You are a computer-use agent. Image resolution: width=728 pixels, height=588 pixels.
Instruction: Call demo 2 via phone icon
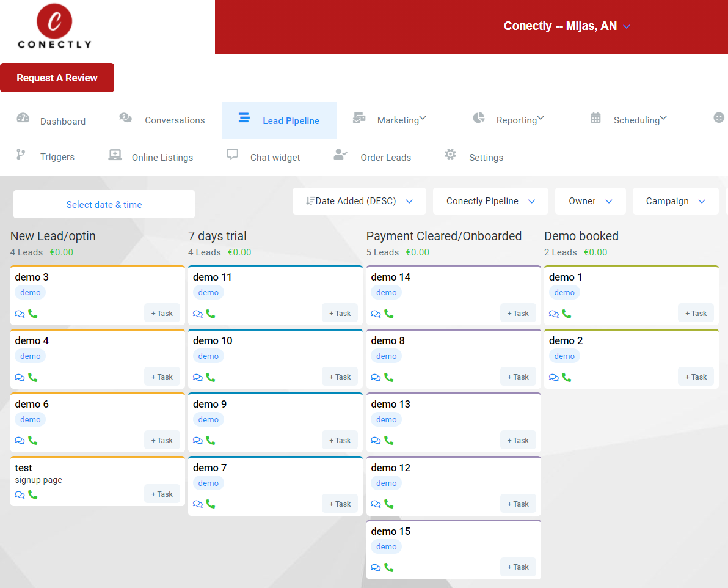tap(566, 378)
